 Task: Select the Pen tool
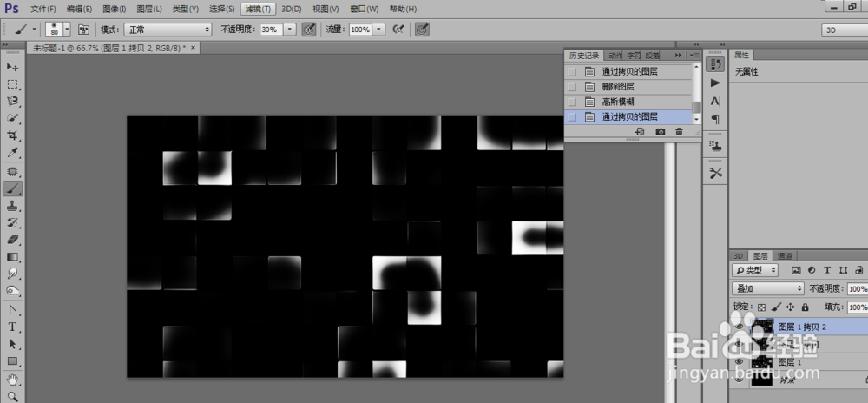[12, 309]
